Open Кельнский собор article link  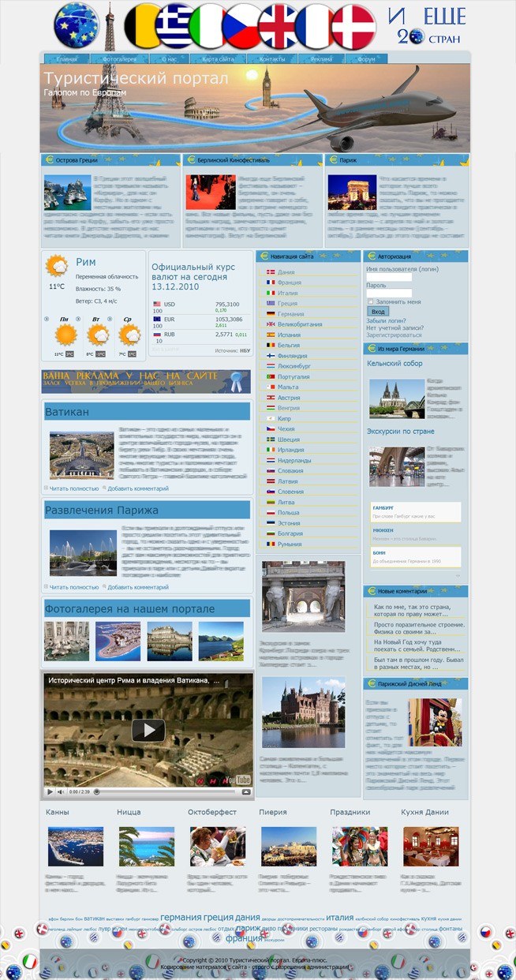click(394, 364)
